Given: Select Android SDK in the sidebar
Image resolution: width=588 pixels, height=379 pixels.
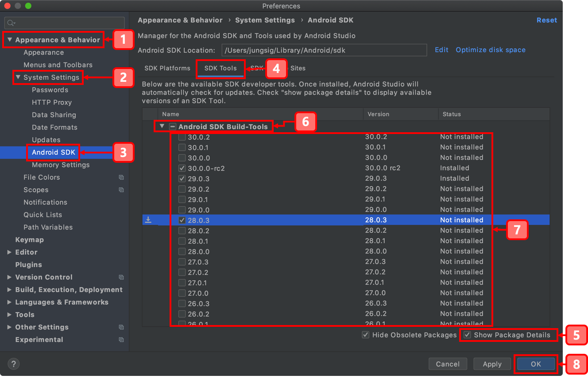Looking at the screenshot, I should pos(54,153).
